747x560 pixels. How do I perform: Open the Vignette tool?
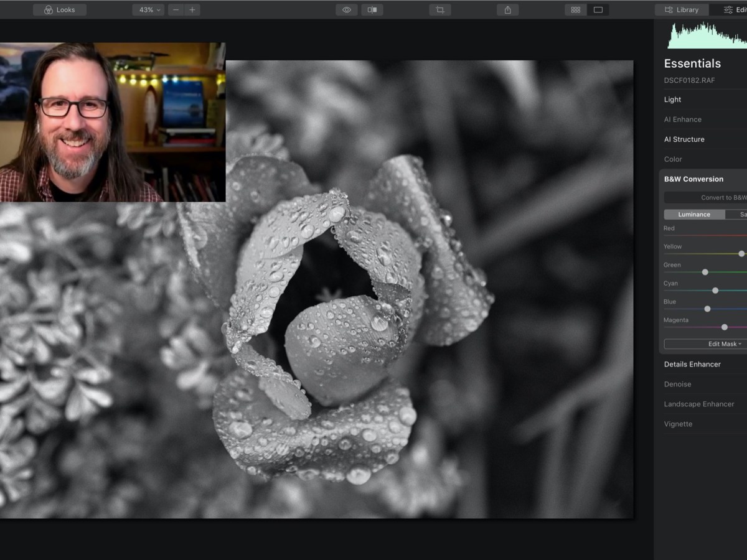(x=678, y=424)
